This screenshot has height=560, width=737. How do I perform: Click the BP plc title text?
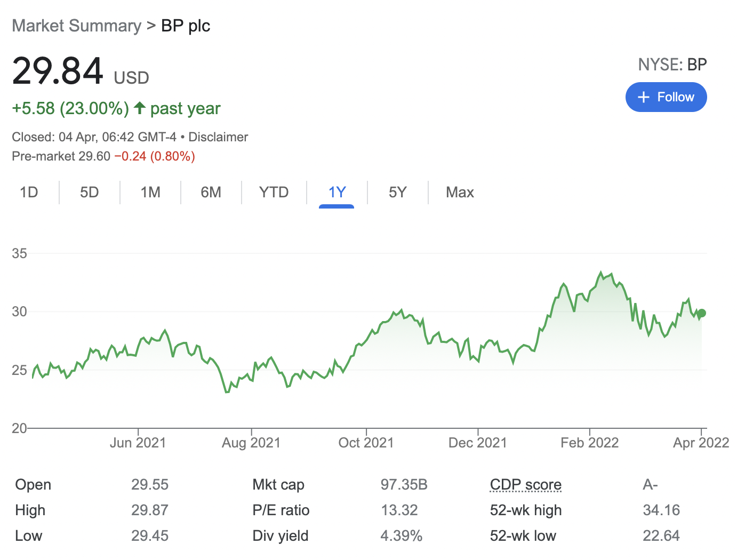click(x=186, y=26)
